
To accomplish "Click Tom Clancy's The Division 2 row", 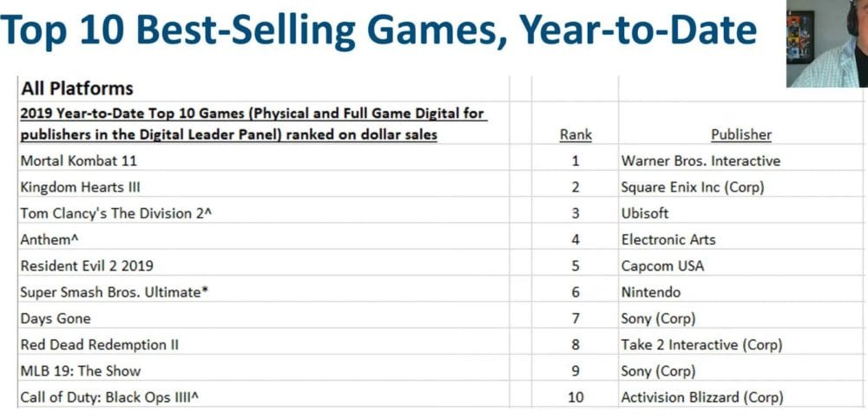I will pos(116,213).
